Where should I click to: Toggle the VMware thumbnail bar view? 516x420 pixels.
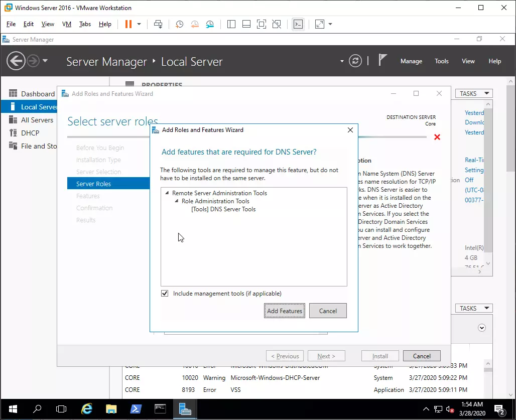click(x=246, y=24)
